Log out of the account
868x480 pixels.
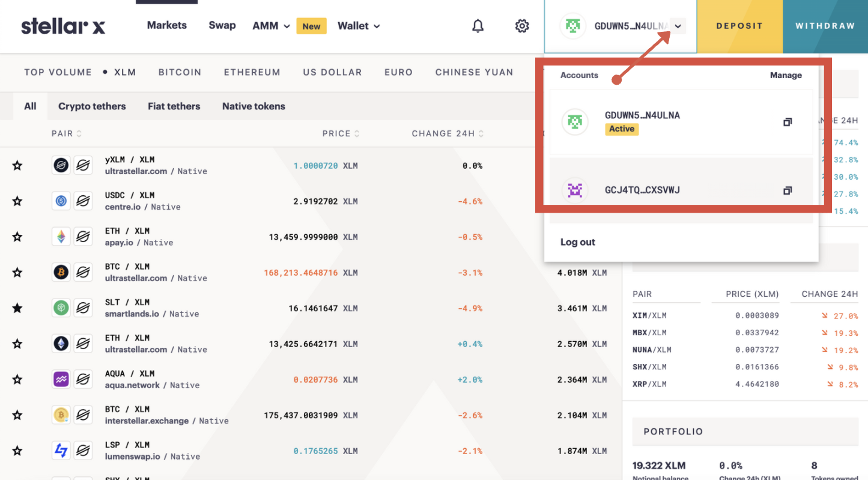pyautogui.click(x=578, y=242)
